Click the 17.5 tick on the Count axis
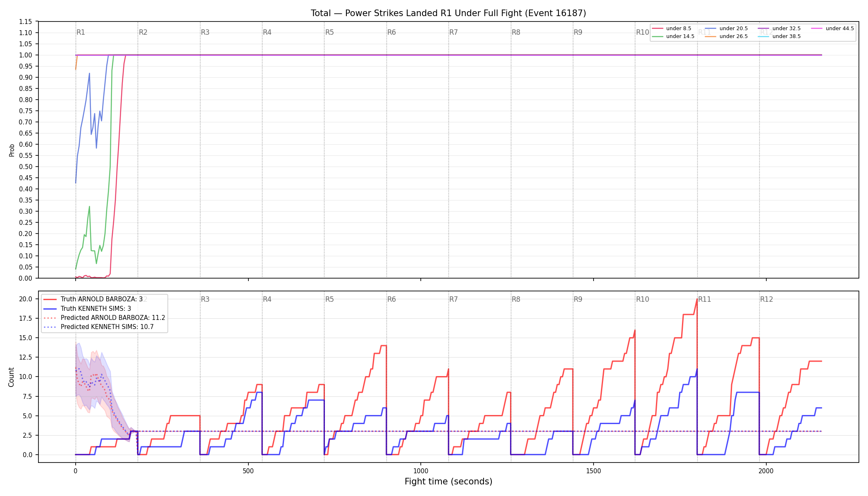Viewport: 868px width, 496px height. [26, 318]
